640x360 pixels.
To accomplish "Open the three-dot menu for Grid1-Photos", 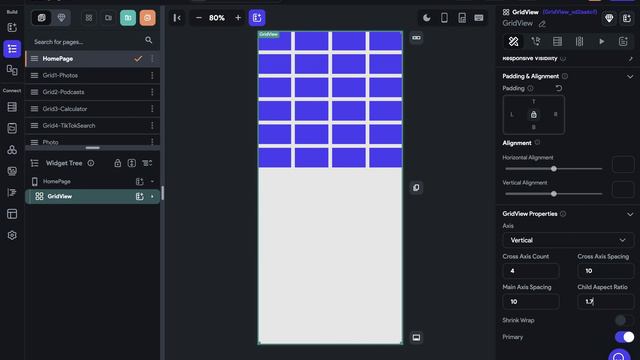I will pyautogui.click(x=152, y=76).
